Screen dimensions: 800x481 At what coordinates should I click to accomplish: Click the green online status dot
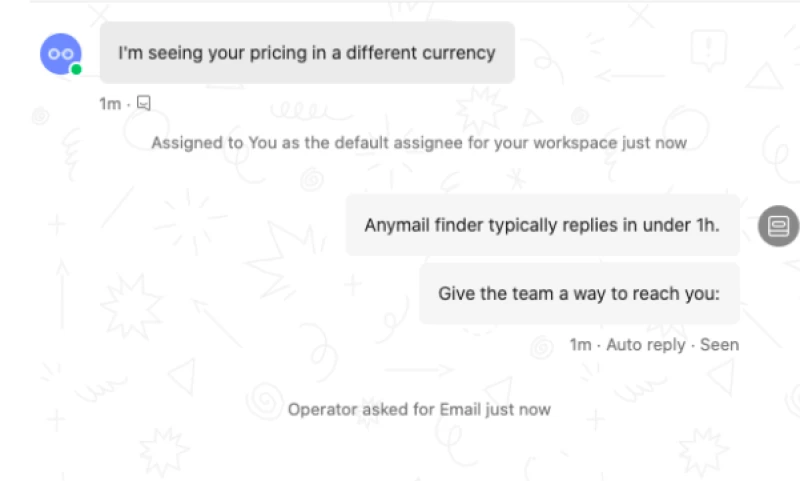[x=76, y=70]
